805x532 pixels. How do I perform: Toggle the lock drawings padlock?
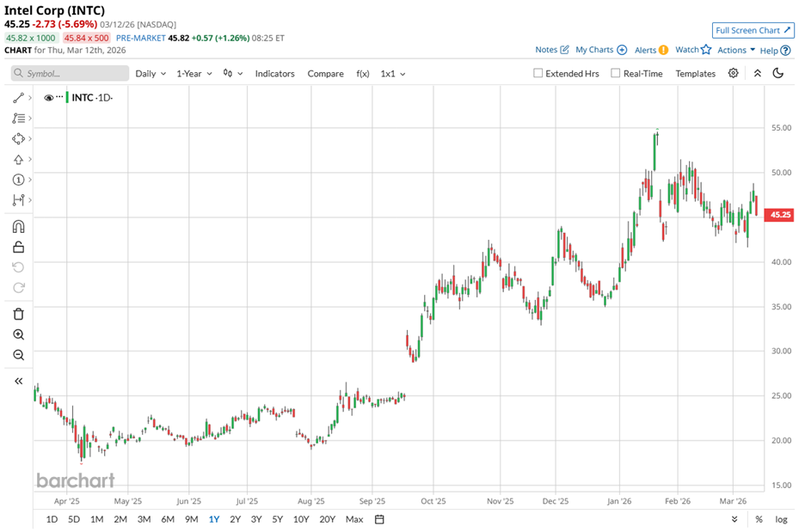click(18, 248)
